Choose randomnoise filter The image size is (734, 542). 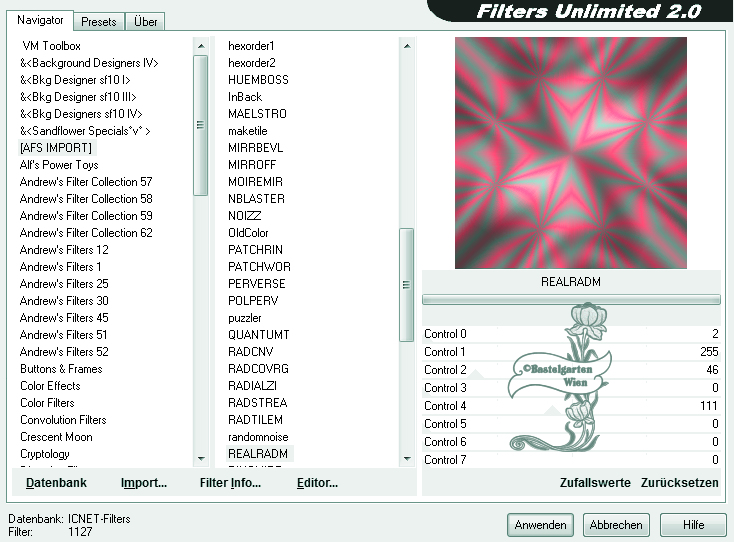pos(258,437)
